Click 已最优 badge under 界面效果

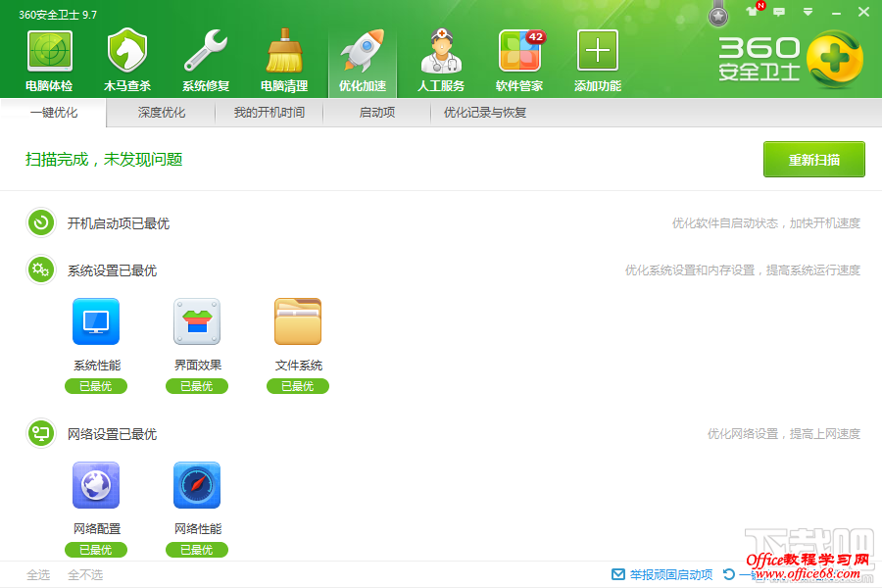pyautogui.click(x=197, y=386)
